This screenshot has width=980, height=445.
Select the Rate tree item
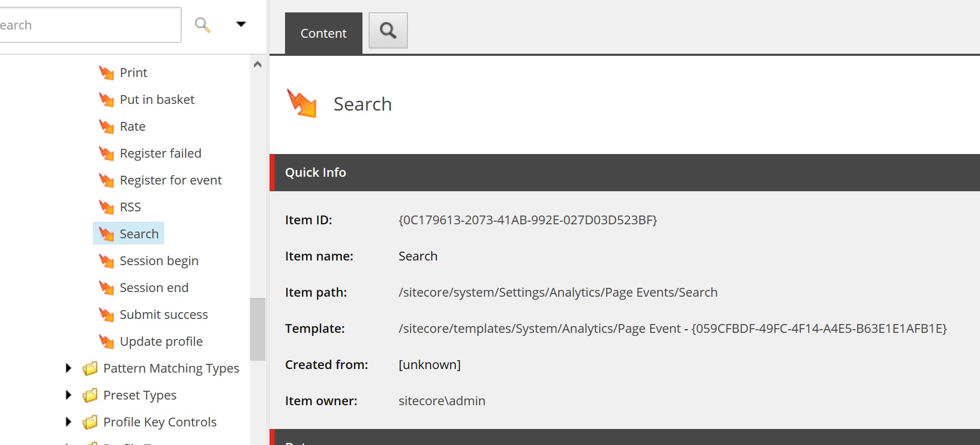pos(133,127)
